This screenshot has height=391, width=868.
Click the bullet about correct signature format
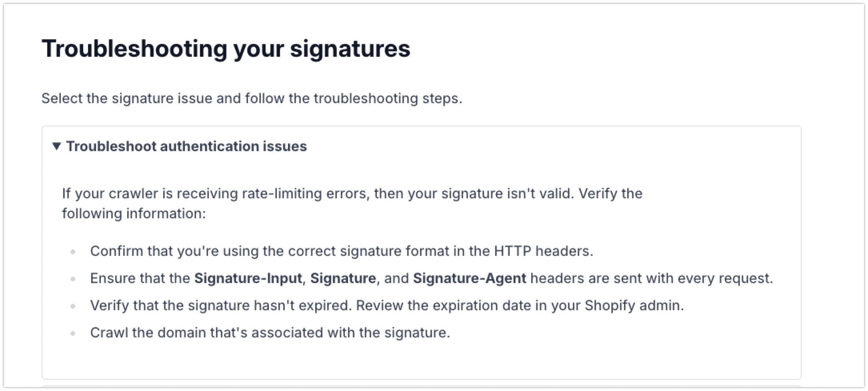(342, 251)
